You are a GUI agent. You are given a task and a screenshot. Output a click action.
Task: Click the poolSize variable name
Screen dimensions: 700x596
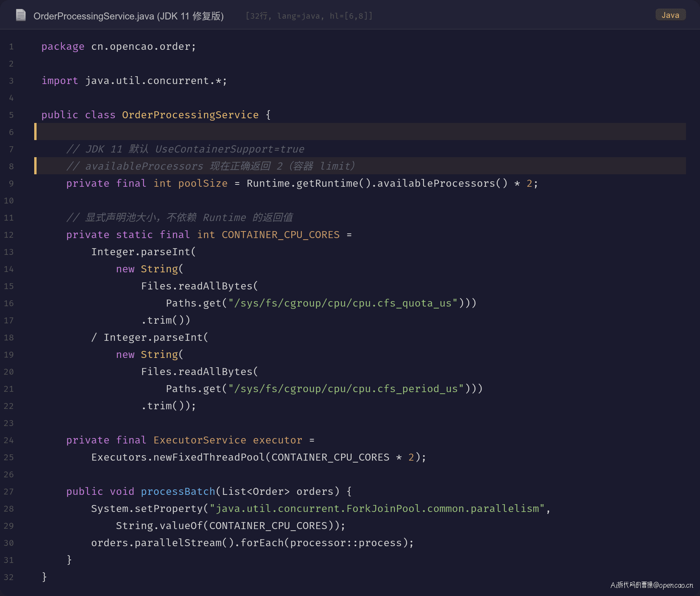click(203, 184)
